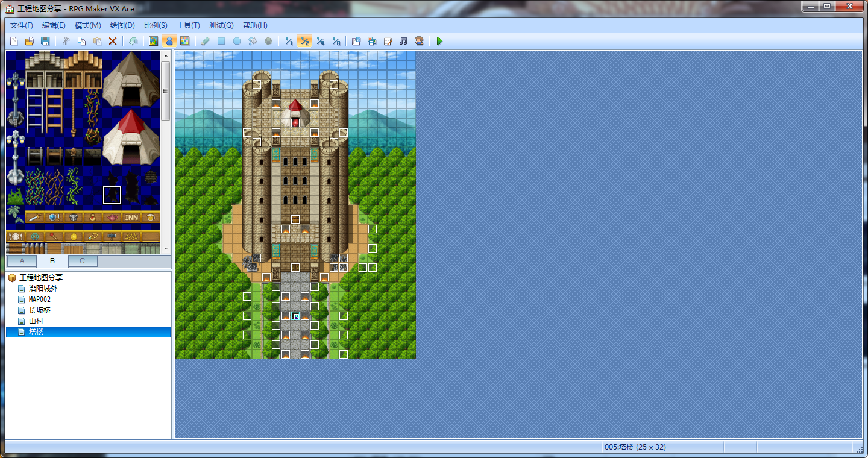Select the Shadow Pen tool
Viewport: 868px width, 458px height.
click(x=268, y=41)
